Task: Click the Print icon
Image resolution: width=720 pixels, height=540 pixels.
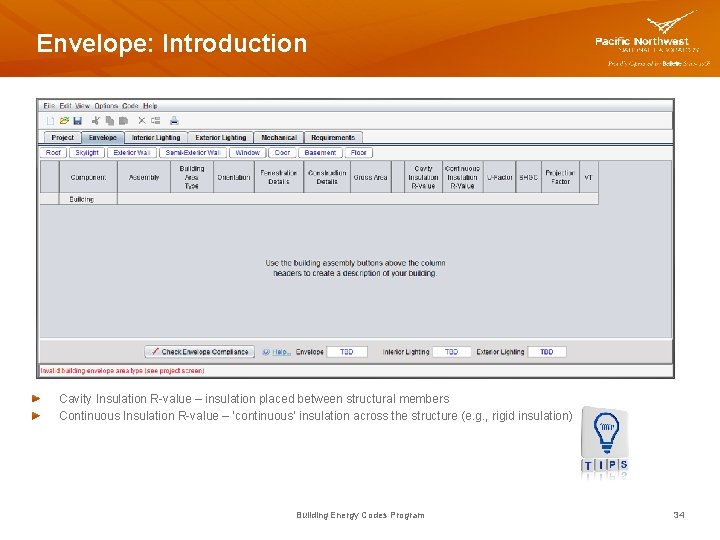Action: click(x=174, y=121)
